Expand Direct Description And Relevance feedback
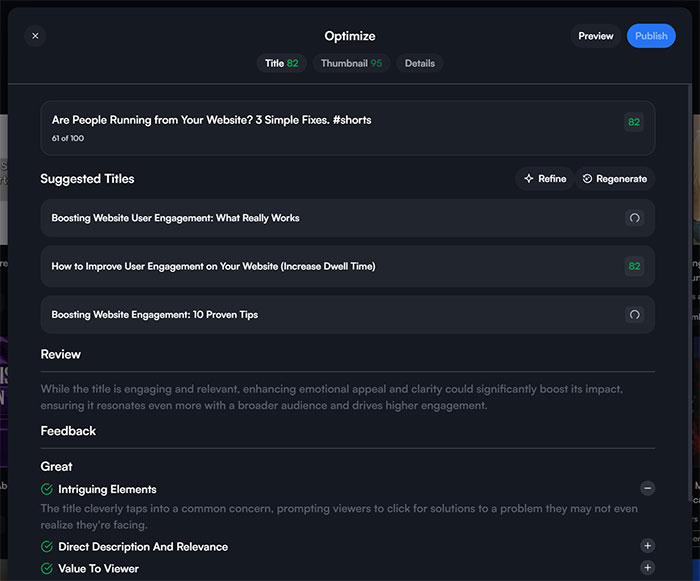Image resolution: width=700 pixels, height=581 pixels. tap(647, 546)
